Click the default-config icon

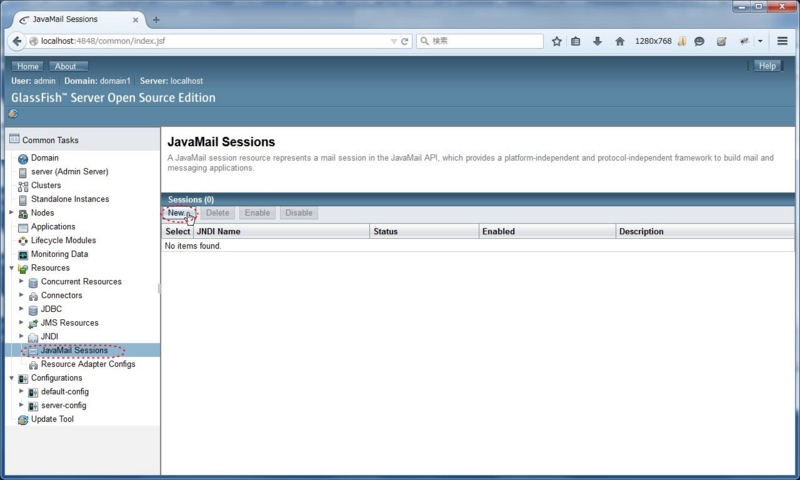pyautogui.click(x=33, y=392)
